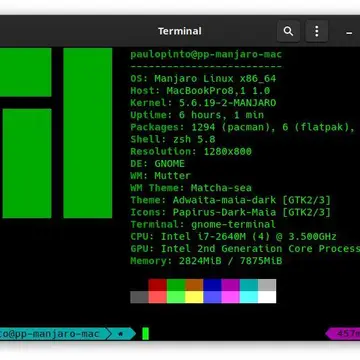This screenshot has height=360, width=360.
Task: Click the CPU: Intel i7-2640M line
Action: [233, 237]
